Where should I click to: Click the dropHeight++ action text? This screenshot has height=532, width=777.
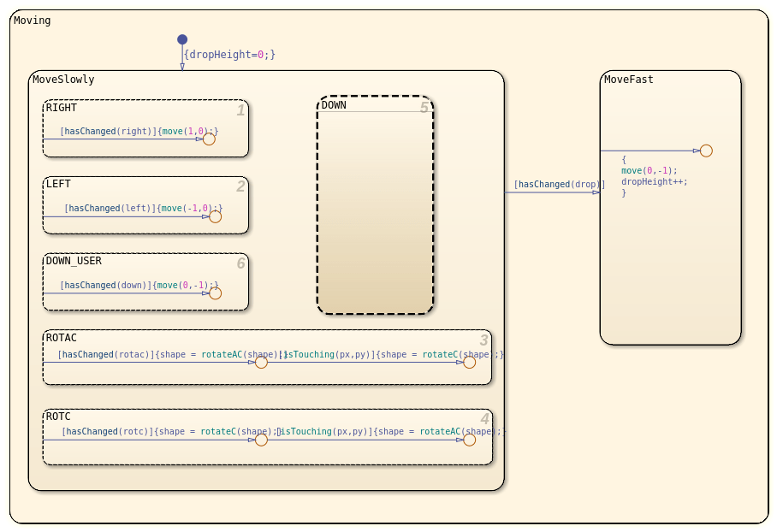[x=654, y=182]
